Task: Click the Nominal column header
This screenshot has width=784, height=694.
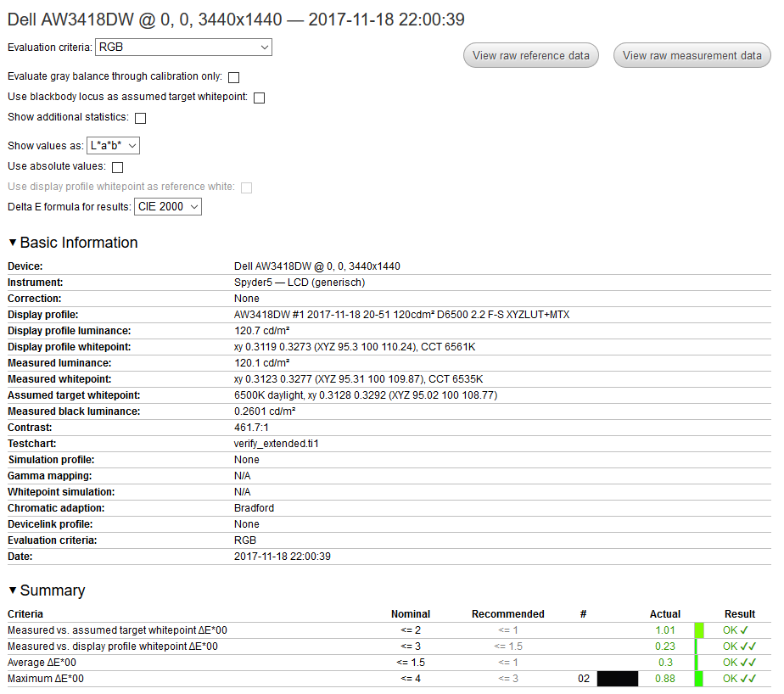Action: (411, 614)
